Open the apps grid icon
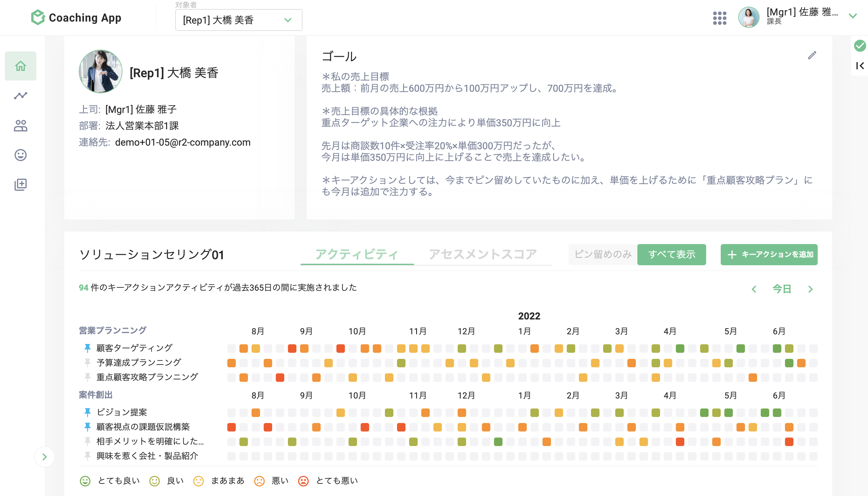 pyautogui.click(x=719, y=18)
